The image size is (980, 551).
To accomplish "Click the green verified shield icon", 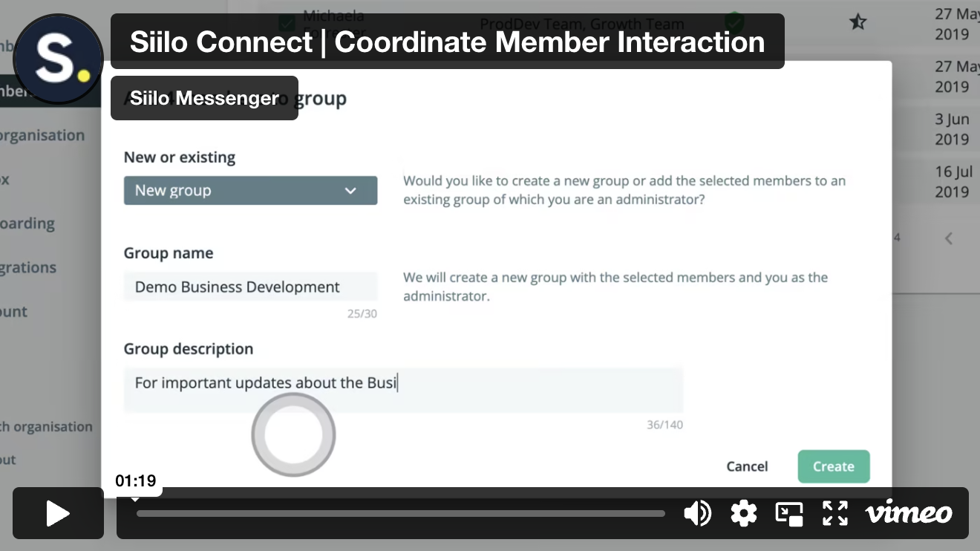I will pyautogui.click(x=734, y=21).
